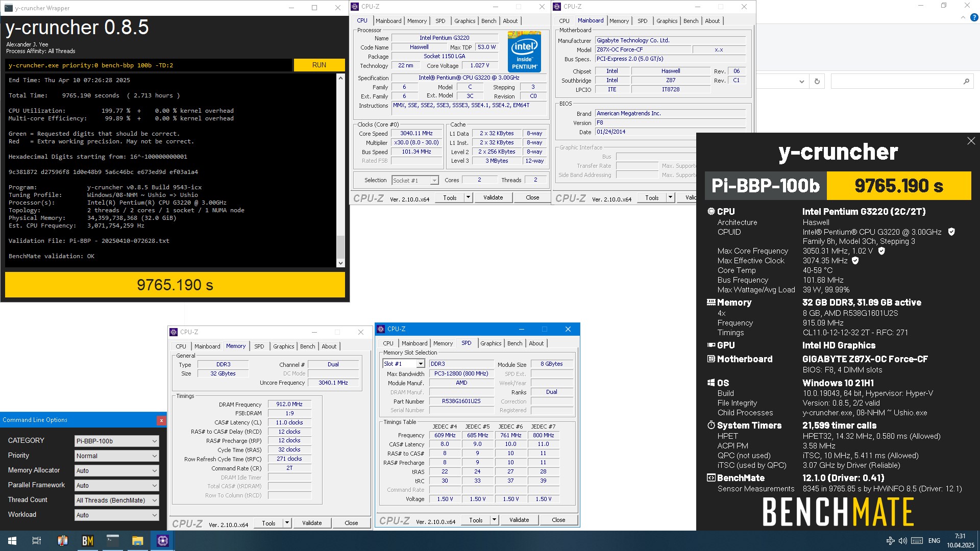Viewport: 980px width, 551px height.
Task: Open the Slot #1 memory slot dropdown
Action: 404,364
